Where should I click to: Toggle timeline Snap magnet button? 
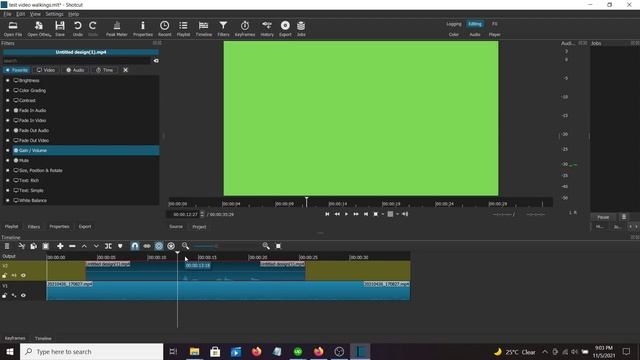(135, 246)
